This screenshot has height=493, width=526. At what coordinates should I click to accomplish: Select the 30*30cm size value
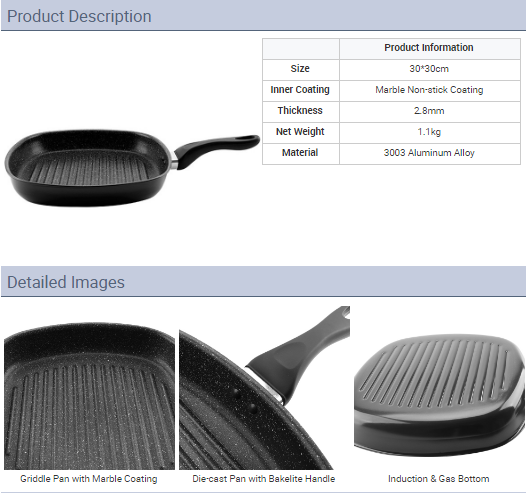(x=429, y=69)
